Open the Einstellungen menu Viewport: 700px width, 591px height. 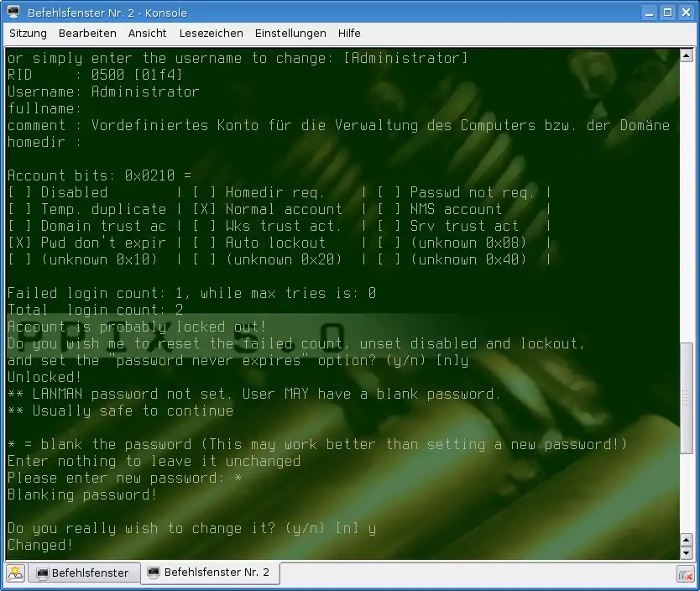290,34
